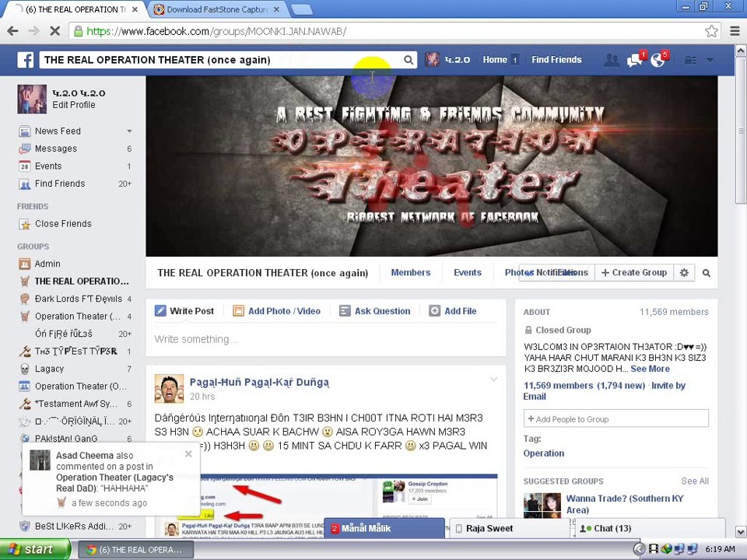Open the messages inbox icon with badge
The width and height of the screenshot is (747, 560).
[x=635, y=60]
